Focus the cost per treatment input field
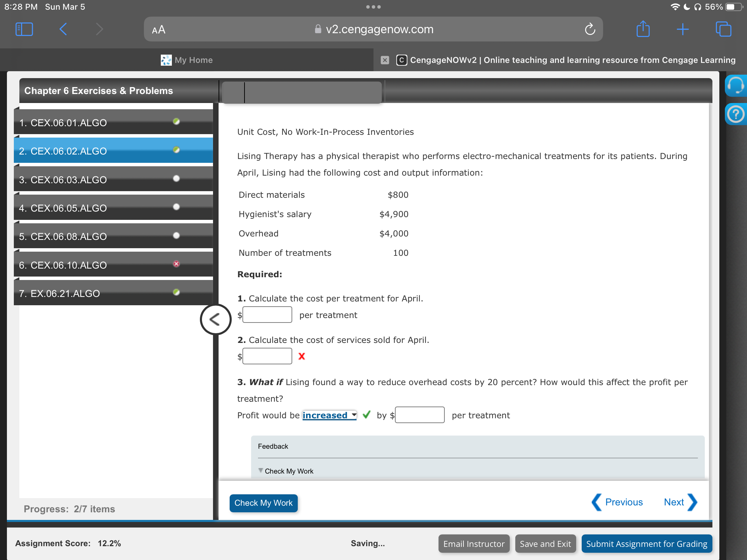747x560 pixels. point(267,315)
